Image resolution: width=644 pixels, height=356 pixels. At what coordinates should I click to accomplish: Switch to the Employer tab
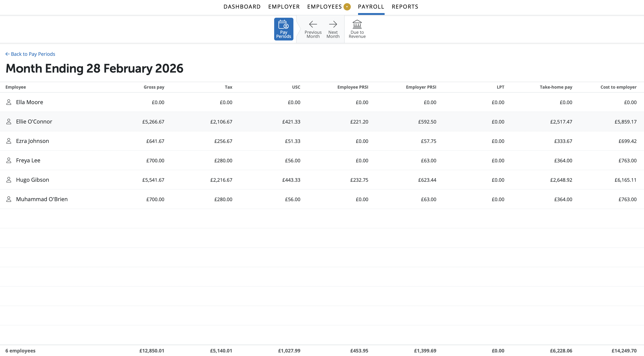pyautogui.click(x=284, y=7)
